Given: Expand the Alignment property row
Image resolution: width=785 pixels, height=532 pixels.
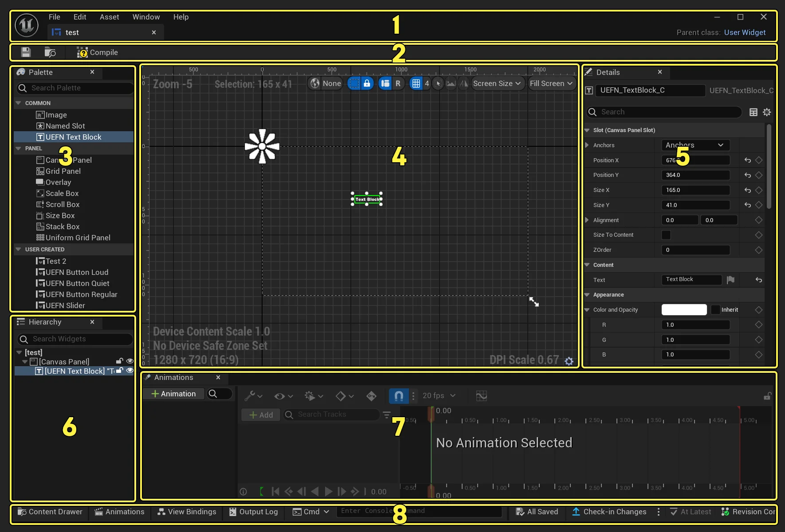Looking at the screenshot, I should pyautogui.click(x=587, y=220).
